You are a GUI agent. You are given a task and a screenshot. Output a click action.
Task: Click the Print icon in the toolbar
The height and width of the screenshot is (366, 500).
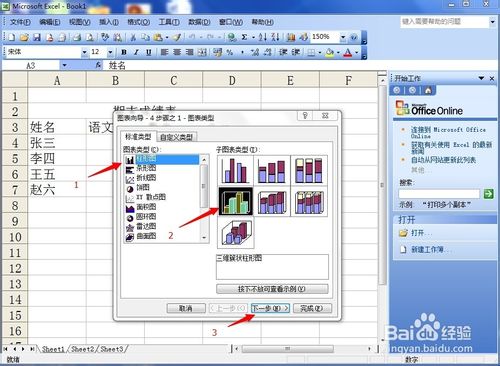coord(77,37)
